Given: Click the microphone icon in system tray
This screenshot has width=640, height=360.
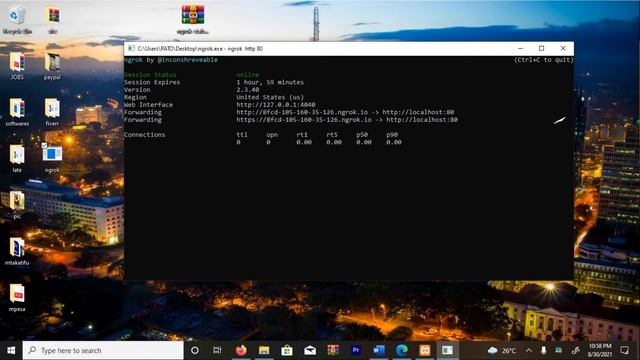Looking at the screenshot, I should 544,350.
